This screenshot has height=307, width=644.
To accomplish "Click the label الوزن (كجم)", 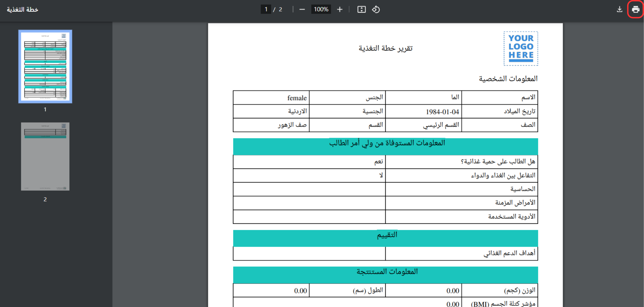I will point(520,290).
